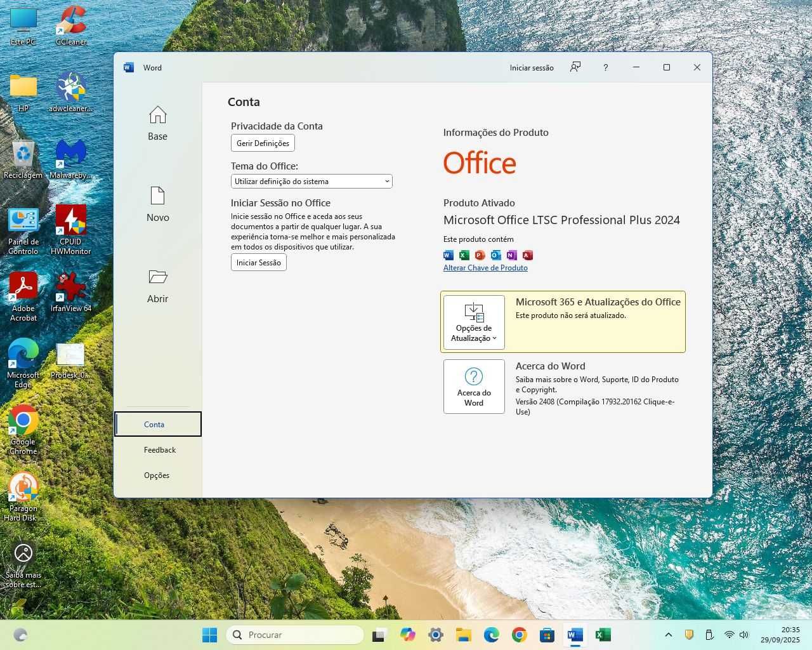Click the weather widget at taskbar left

coord(20,635)
